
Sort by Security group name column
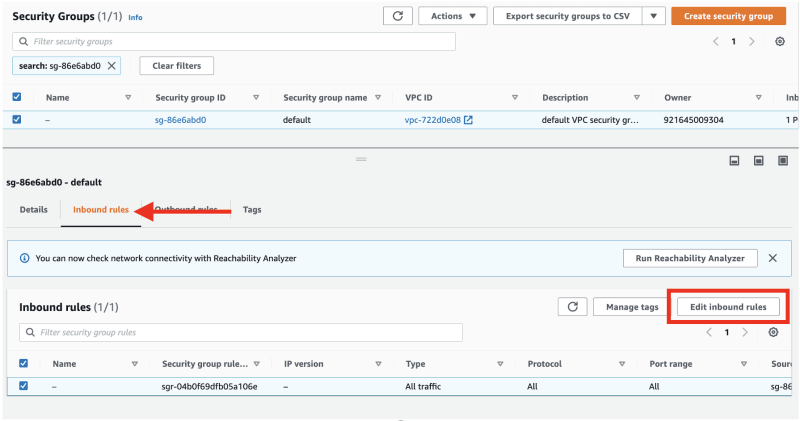(x=378, y=97)
